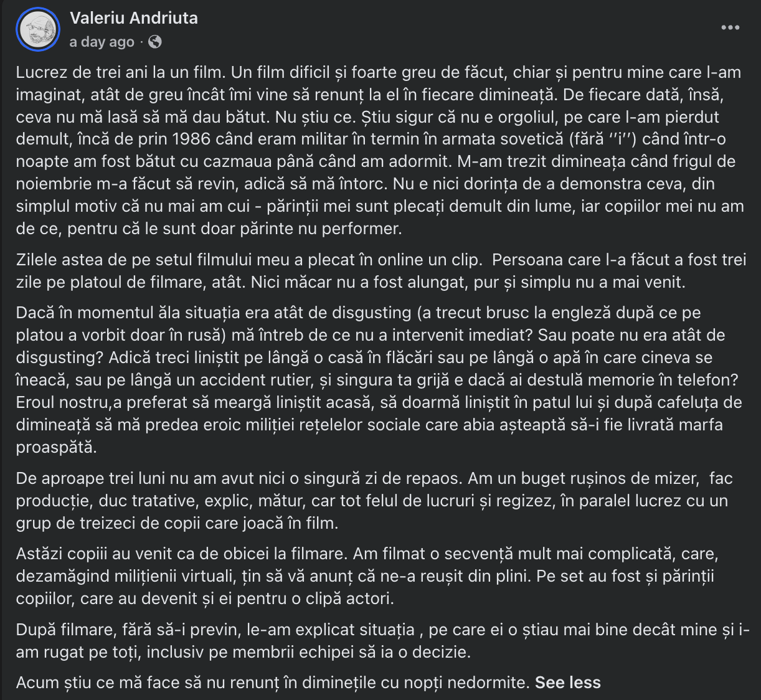Collapse the post with See less
The image size is (761, 700).
567,683
